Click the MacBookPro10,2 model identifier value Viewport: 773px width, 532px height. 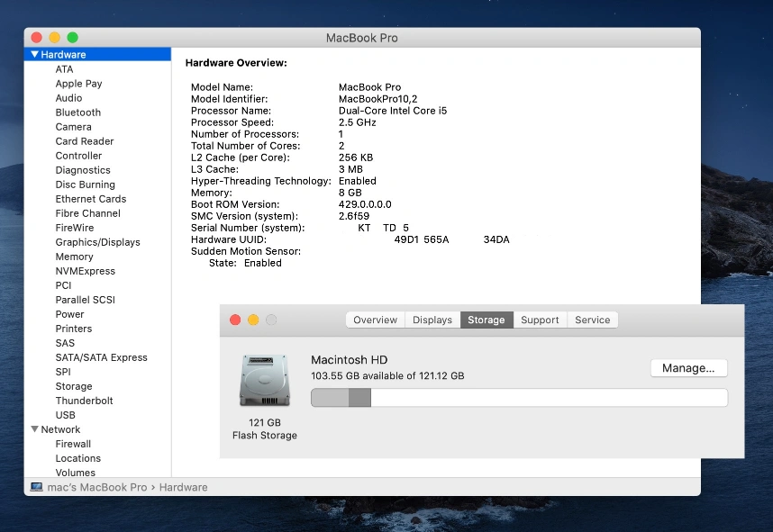[378, 99]
